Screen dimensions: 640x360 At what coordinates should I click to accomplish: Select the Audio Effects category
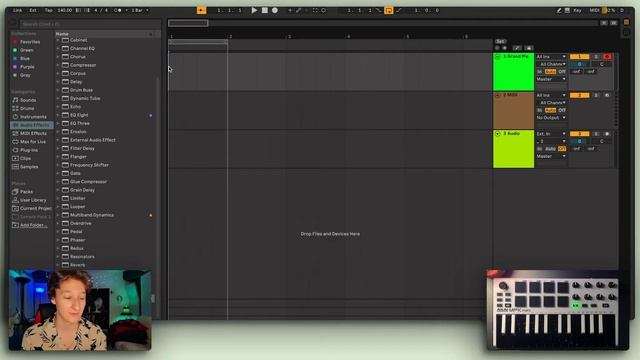31,125
